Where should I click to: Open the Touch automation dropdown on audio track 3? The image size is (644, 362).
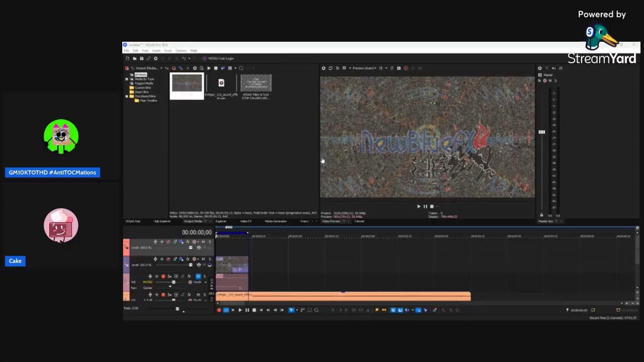[x=206, y=282]
